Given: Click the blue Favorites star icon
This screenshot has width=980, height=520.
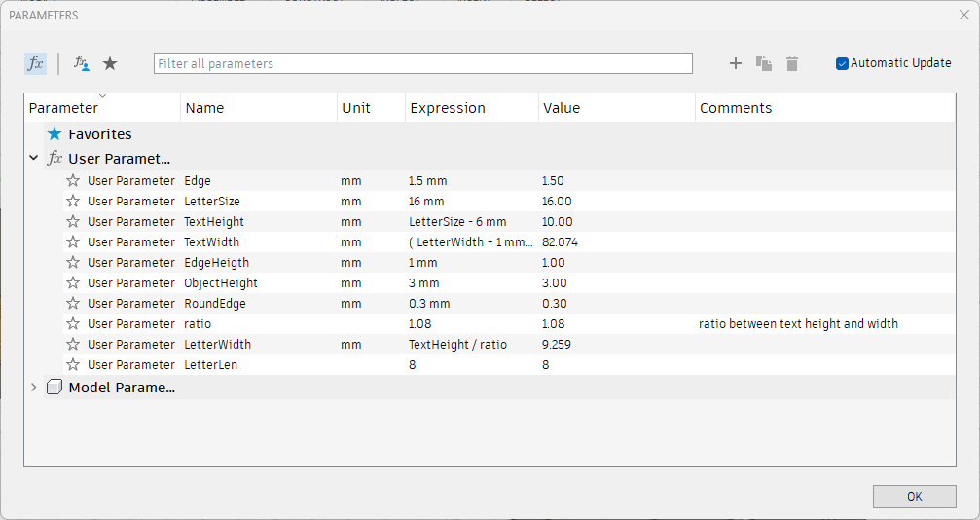Looking at the screenshot, I should click(54, 134).
